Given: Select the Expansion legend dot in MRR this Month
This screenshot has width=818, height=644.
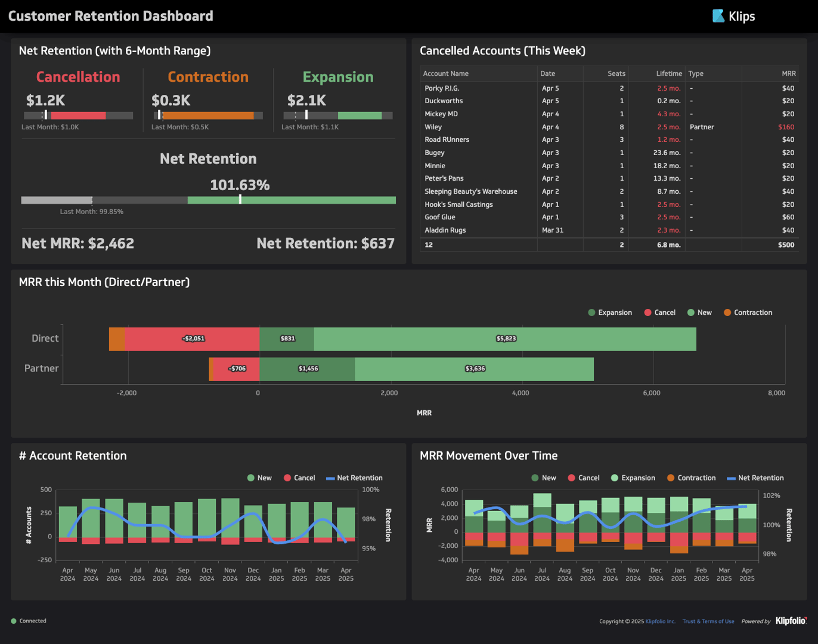Looking at the screenshot, I should click(x=593, y=312).
